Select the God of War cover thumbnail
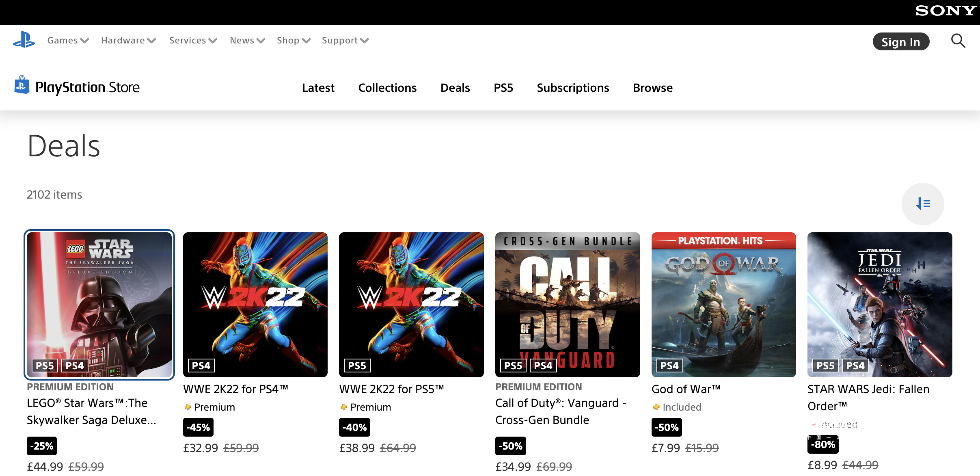Viewport: 980px width, 476px height. 723,305
